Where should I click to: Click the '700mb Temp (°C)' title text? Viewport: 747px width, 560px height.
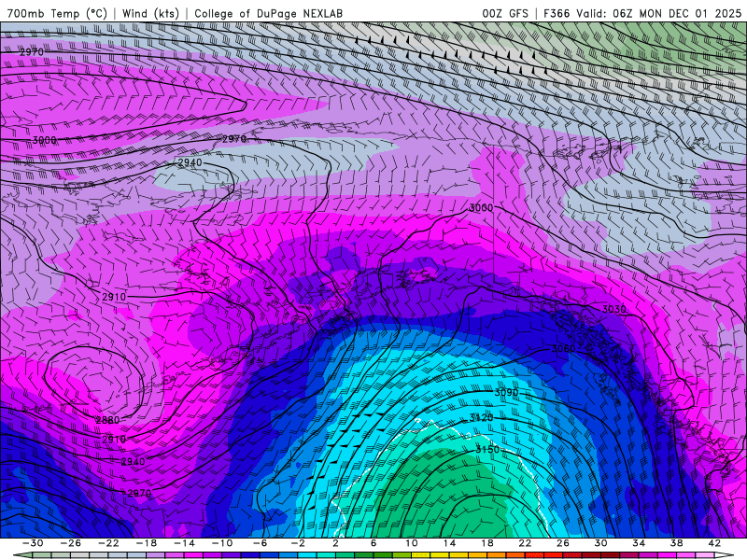point(57,13)
